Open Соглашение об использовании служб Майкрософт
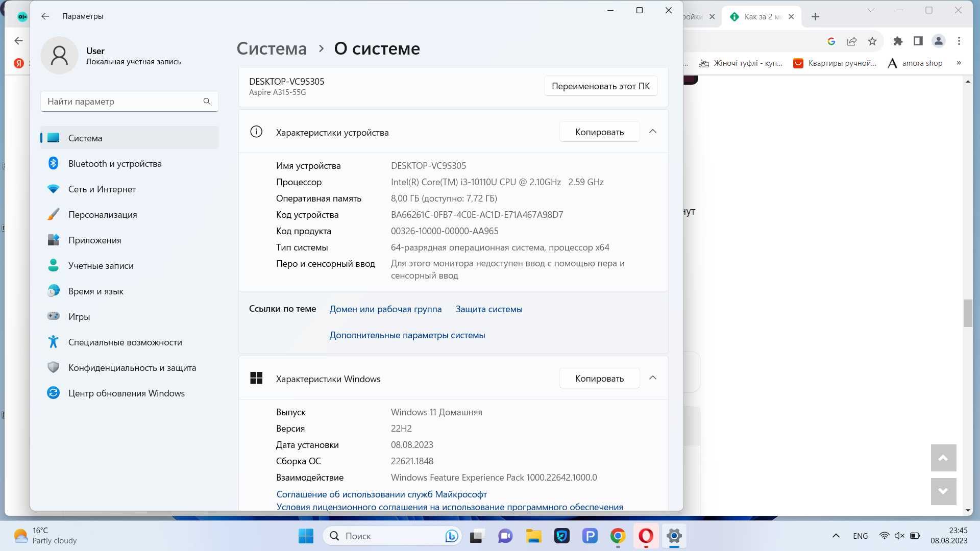The image size is (980, 551). coord(381,494)
